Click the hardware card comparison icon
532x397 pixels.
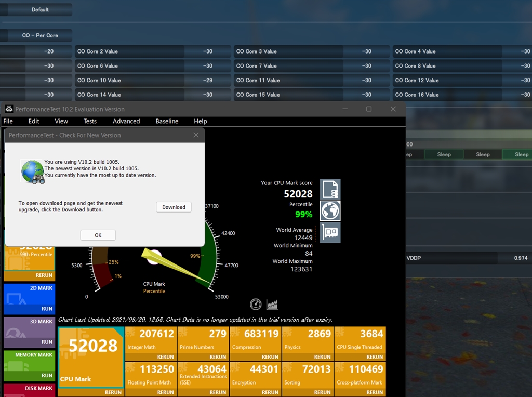[330, 232]
